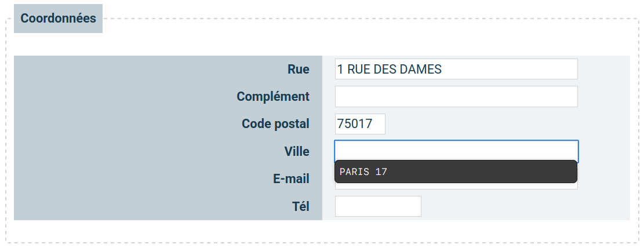The image size is (644, 248).
Task: Click the Ville label text
Action: (297, 152)
